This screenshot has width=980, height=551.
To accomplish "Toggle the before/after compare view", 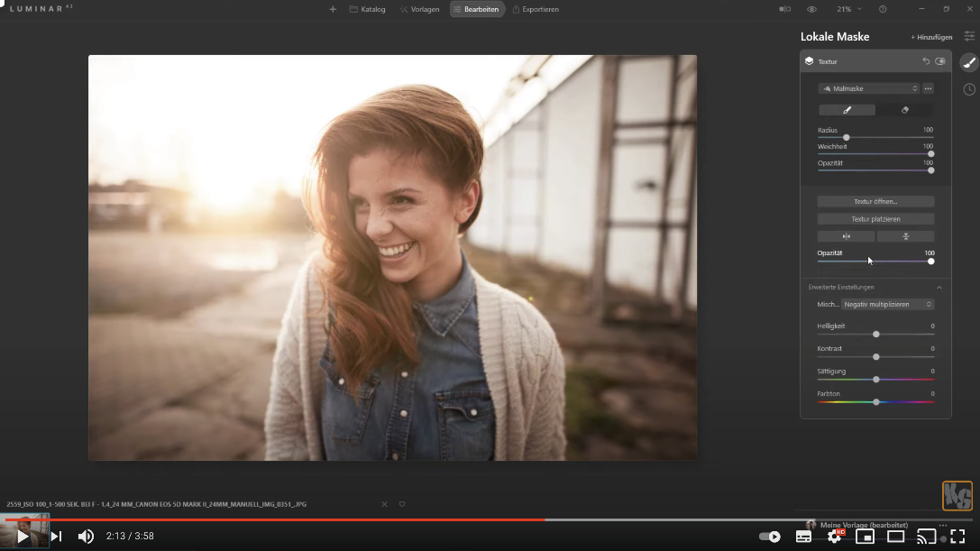I will (x=784, y=9).
